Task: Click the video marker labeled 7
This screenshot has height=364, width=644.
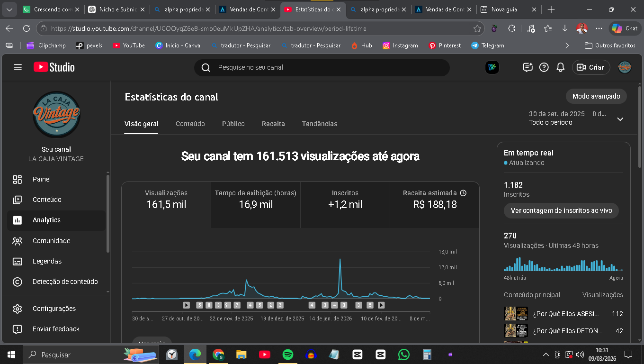Action: pos(237,305)
